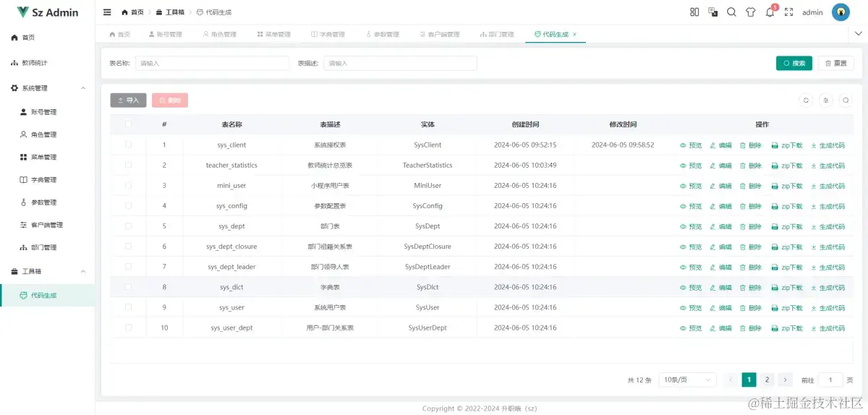Image resolution: width=868 pixels, height=415 pixels.
Task: Open the search magnifier in top header
Action: point(731,12)
